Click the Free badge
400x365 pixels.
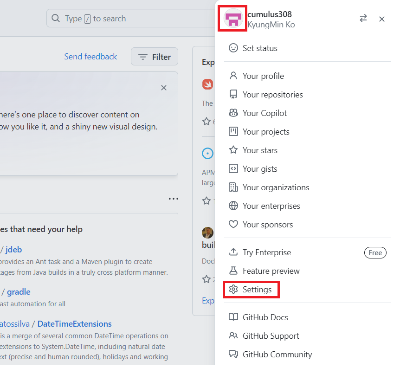(x=375, y=253)
